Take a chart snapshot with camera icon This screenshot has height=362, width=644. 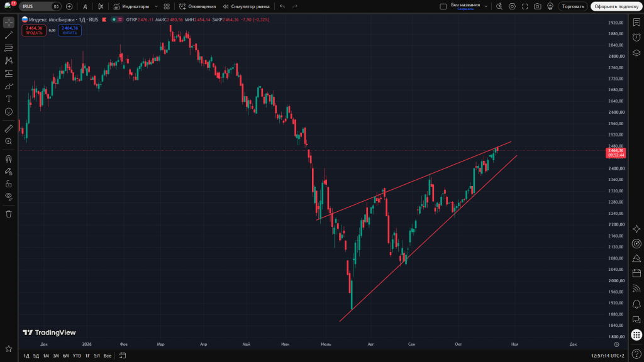(x=537, y=6)
